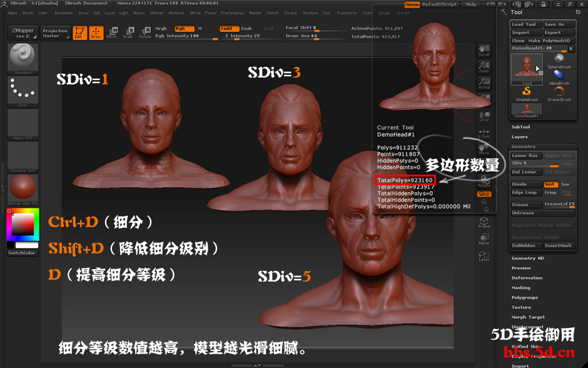Image resolution: width=588 pixels, height=368 pixels.
Task: Toggle the M material mode
Action: point(200,29)
